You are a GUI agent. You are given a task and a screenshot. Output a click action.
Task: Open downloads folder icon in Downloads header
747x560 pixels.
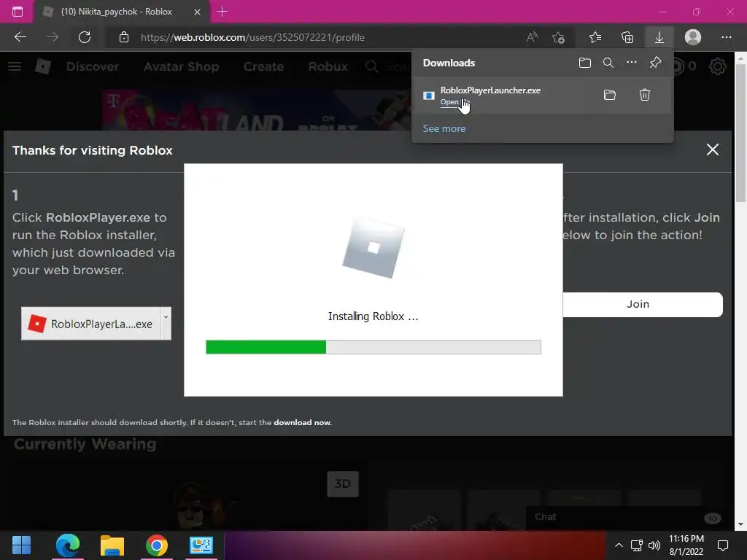tap(585, 63)
